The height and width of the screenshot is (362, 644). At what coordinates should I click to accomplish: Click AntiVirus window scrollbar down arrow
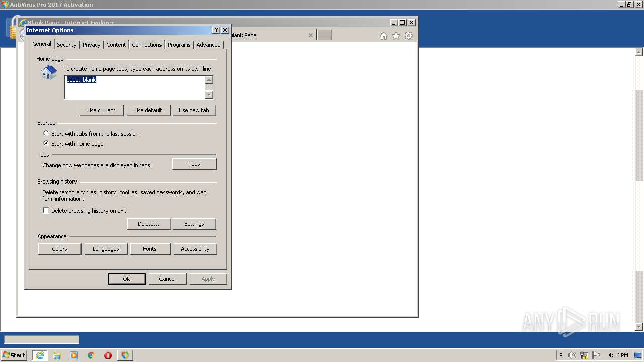pos(639,327)
